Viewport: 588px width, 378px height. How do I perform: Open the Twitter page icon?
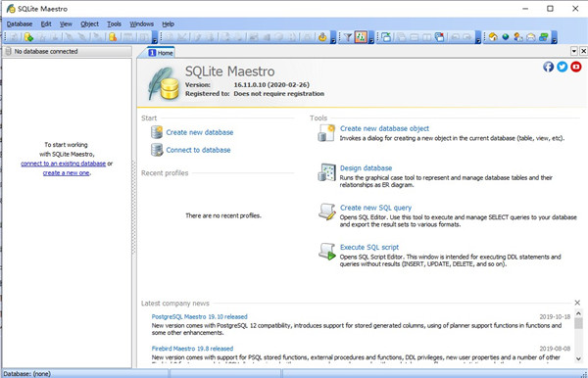point(563,67)
